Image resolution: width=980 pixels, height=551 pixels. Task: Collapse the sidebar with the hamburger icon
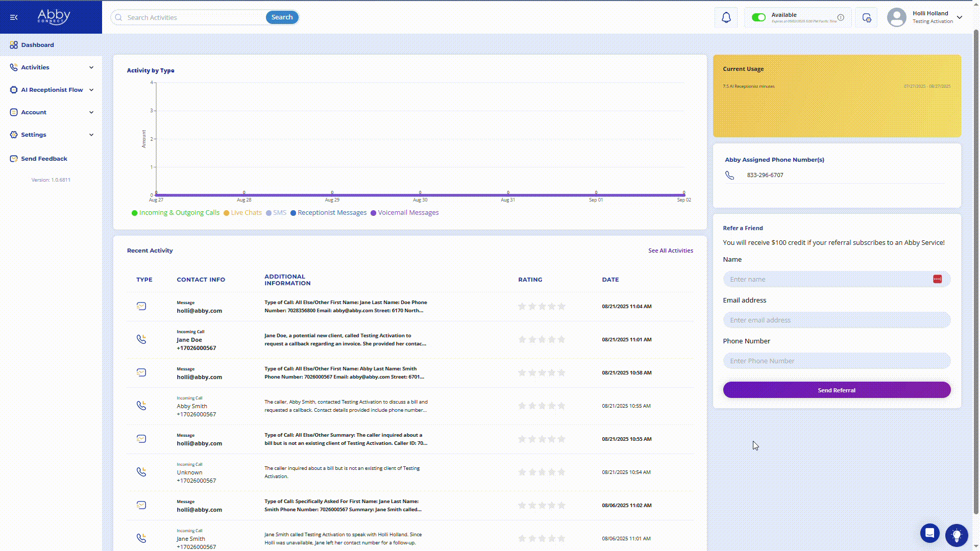14,17
